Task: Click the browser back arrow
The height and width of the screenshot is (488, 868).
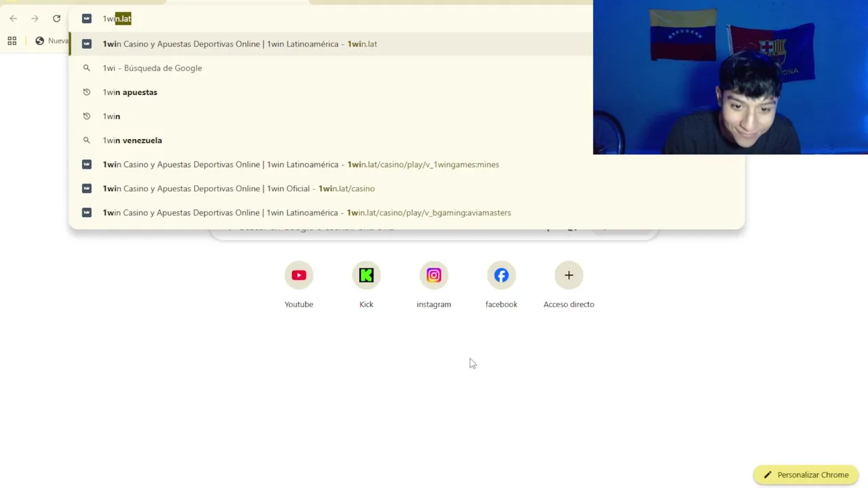Action: [x=13, y=18]
